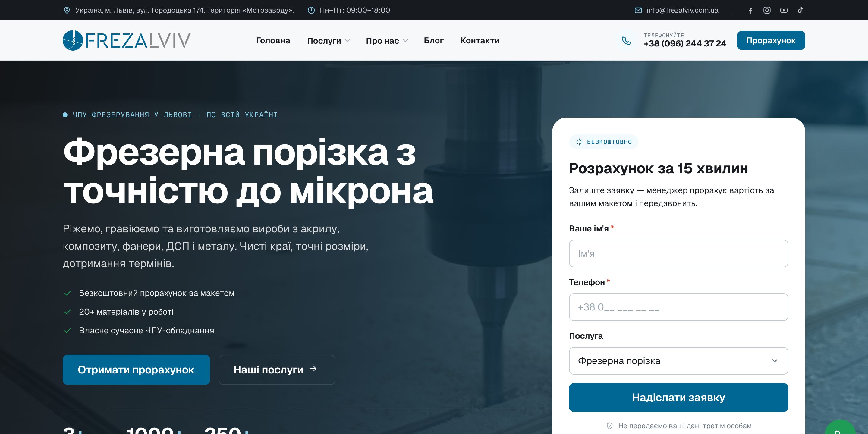Click the shield icon near privacy note
Image resolution: width=868 pixels, height=434 pixels.
(609, 426)
